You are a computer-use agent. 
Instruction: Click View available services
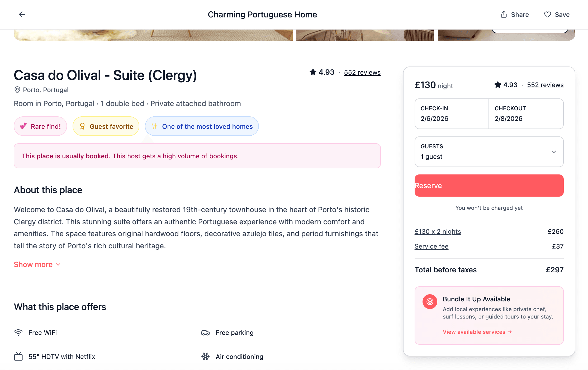pyautogui.click(x=476, y=332)
